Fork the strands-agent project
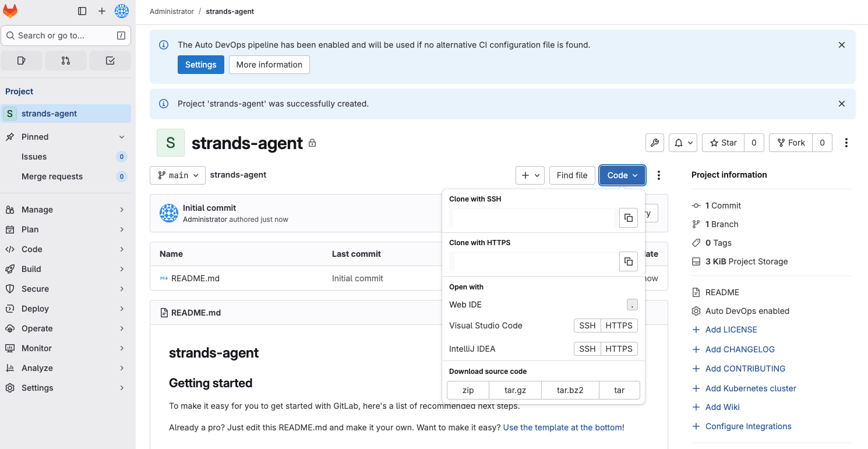 [791, 143]
